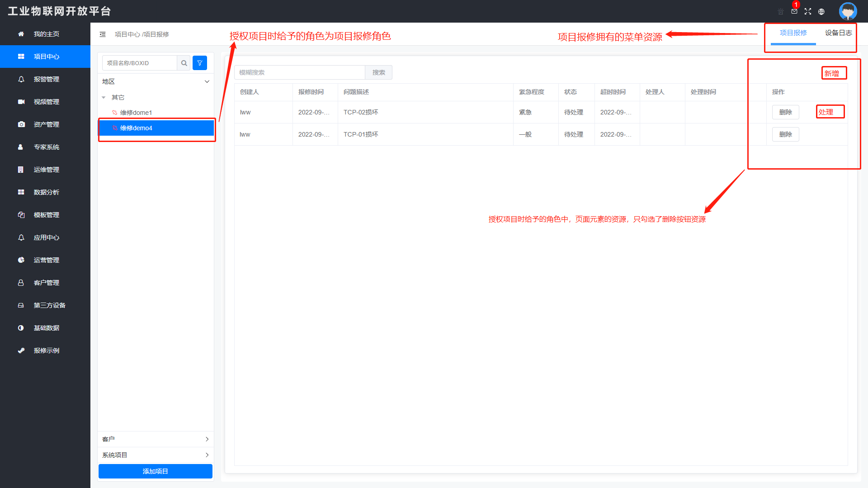Screen dimensions: 868x488
Task: Expand the 系统项目 section
Action: click(x=156, y=455)
